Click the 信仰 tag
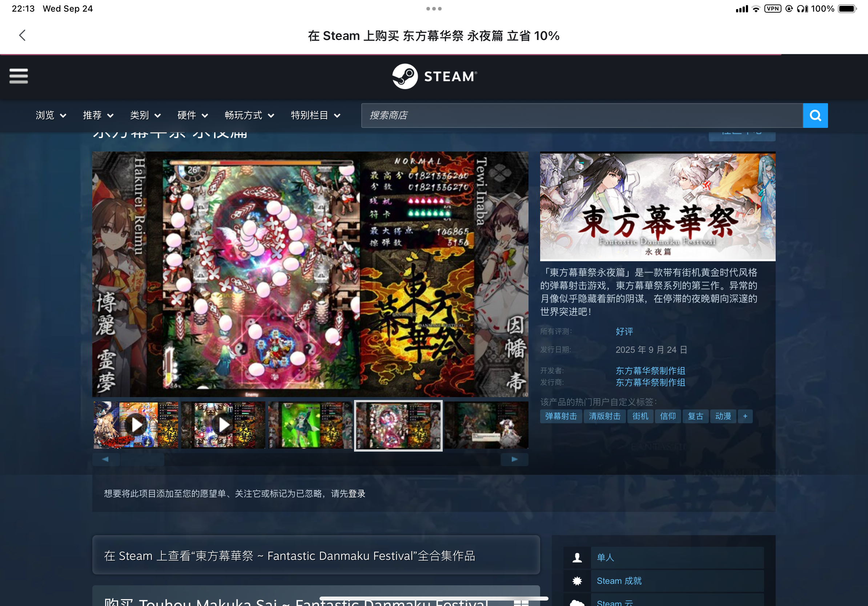Image resolution: width=868 pixels, height=606 pixels. [668, 416]
